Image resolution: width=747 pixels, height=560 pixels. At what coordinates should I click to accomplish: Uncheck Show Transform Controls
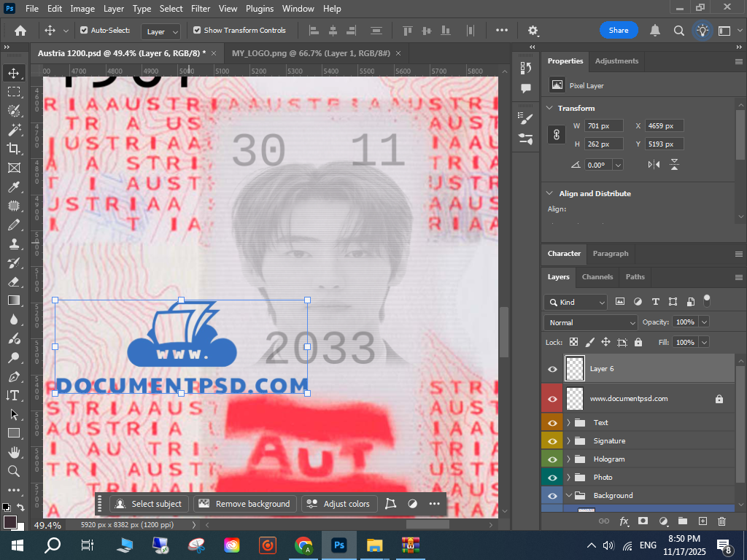pos(197,31)
